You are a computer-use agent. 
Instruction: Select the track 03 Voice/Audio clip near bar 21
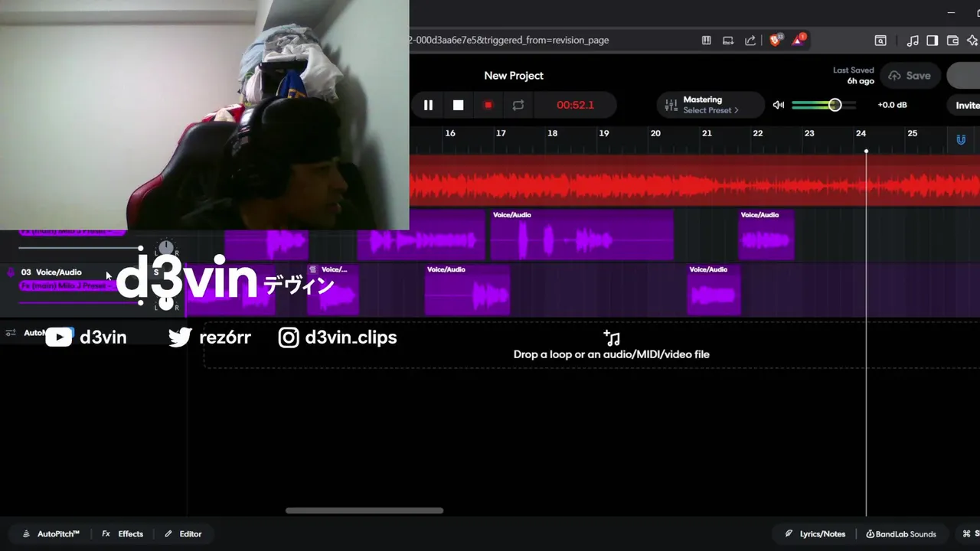pyautogui.click(x=714, y=290)
